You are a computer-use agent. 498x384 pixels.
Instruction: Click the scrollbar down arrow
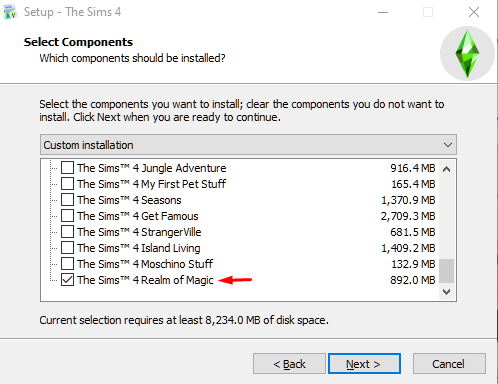click(x=447, y=292)
